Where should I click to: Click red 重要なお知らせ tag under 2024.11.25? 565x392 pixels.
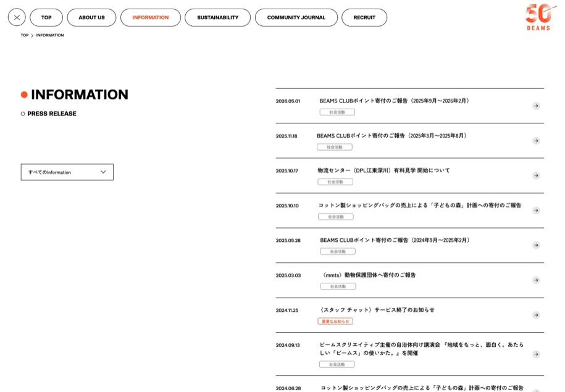click(x=335, y=322)
